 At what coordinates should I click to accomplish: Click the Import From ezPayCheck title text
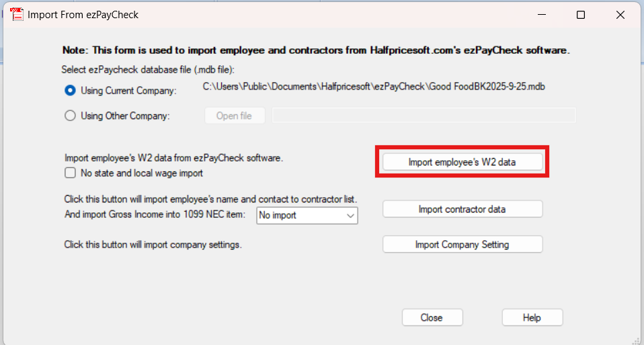(x=83, y=15)
